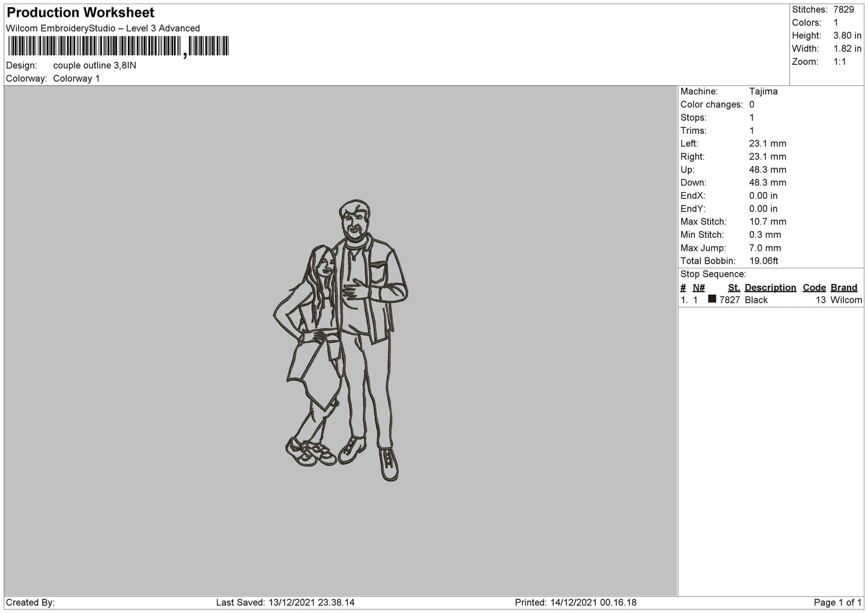
Task: Click the N# column header
Action: (698, 288)
